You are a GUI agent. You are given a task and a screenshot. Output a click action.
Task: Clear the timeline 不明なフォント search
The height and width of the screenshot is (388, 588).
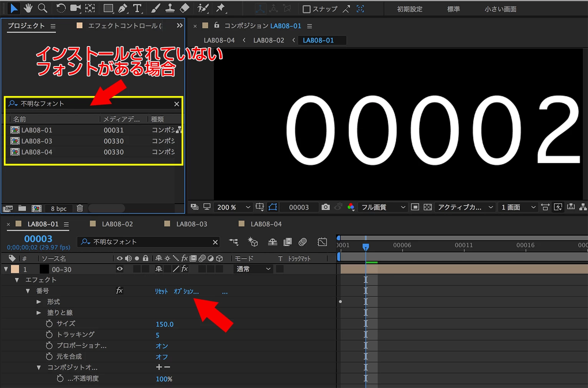pyautogui.click(x=215, y=242)
